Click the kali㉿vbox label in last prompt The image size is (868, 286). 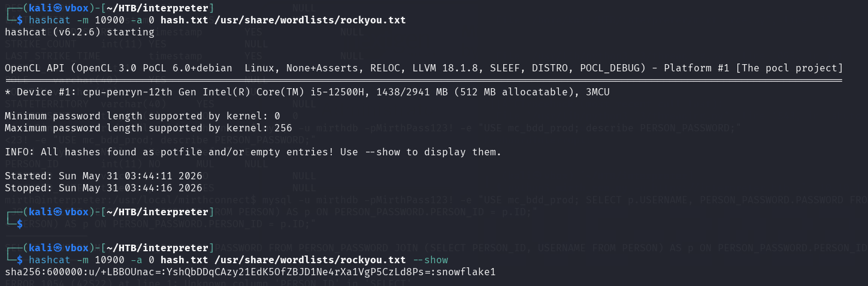[x=58, y=248]
